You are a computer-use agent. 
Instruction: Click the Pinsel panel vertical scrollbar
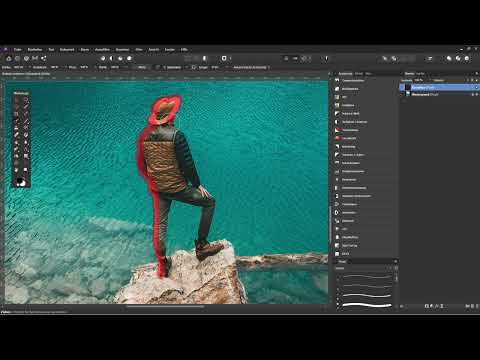coord(396,278)
